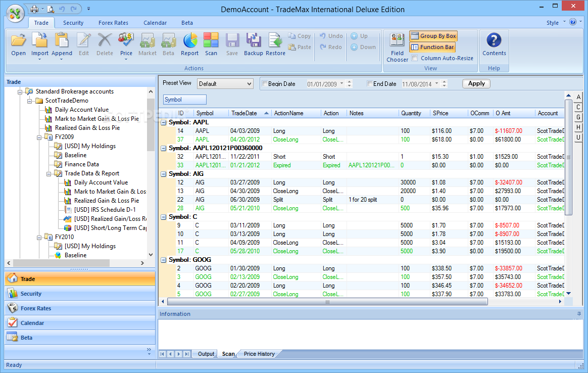The height and width of the screenshot is (373, 588).
Task: Click the Paste ribbon item
Action: 300,48
